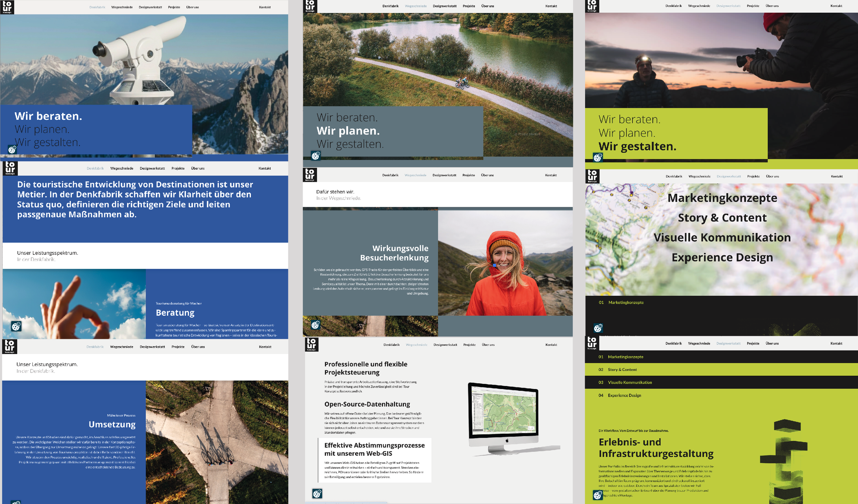Click Kontakt in the nav above the 01–04 accordion list
Image resolution: width=858 pixels, height=504 pixels.
point(836,343)
